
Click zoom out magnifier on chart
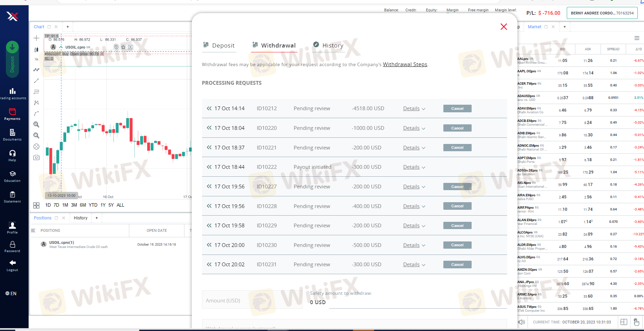coord(36,135)
